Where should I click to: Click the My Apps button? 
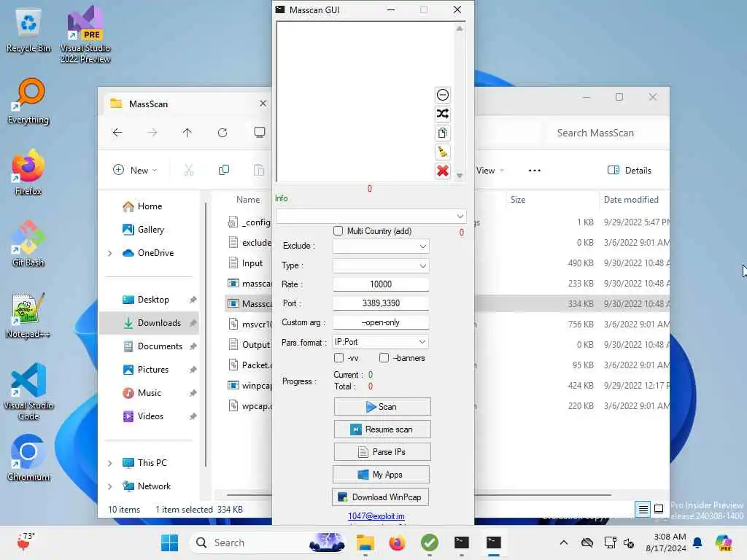[381, 474]
